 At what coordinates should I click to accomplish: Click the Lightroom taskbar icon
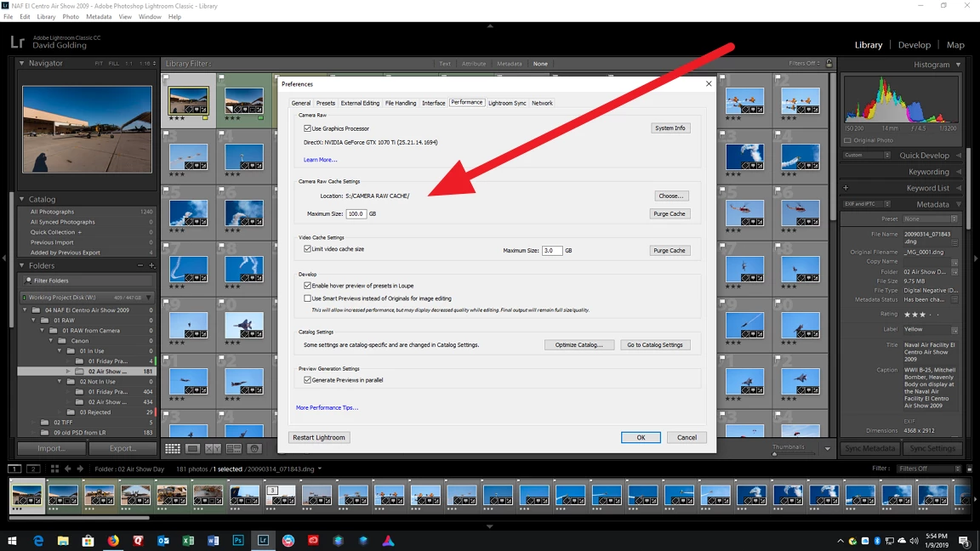tap(263, 541)
